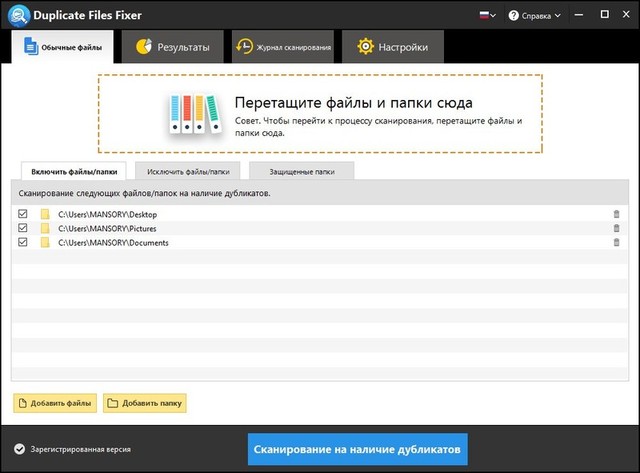Switch to the Журнал сканирования tab
Screen dimensions: 640x473
pyautogui.click(x=282, y=47)
